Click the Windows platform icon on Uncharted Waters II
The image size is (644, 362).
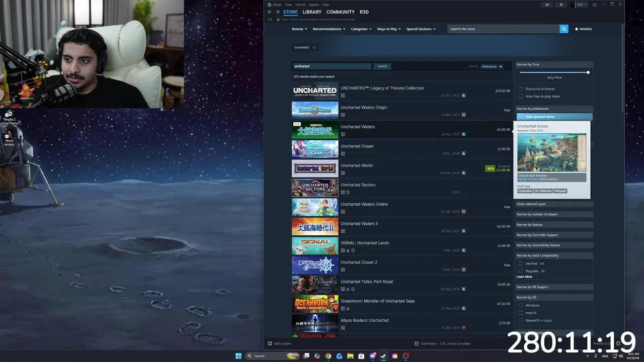coord(343,231)
